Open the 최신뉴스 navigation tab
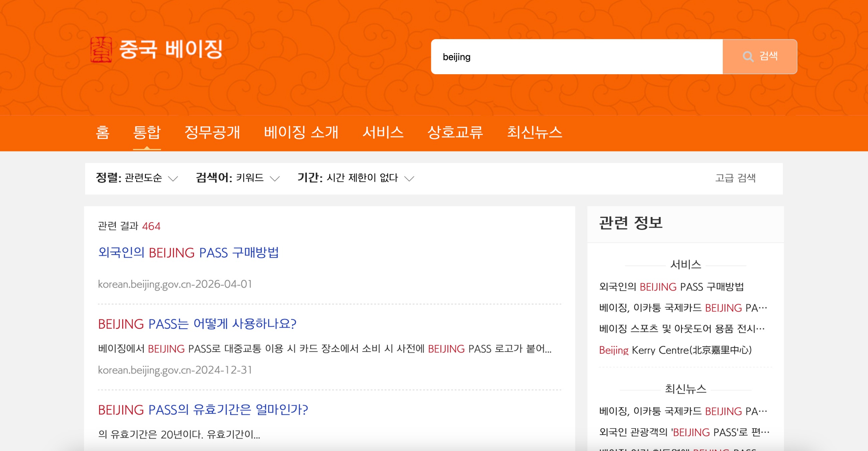 pyautogui.click(x=534, y=132)
